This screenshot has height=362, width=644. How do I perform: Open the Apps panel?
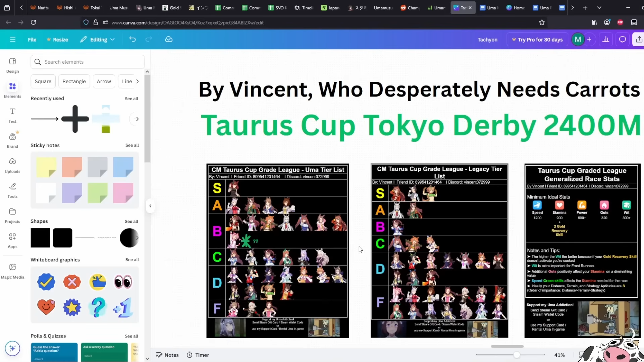pyautogui.click(x=12, y=240)
